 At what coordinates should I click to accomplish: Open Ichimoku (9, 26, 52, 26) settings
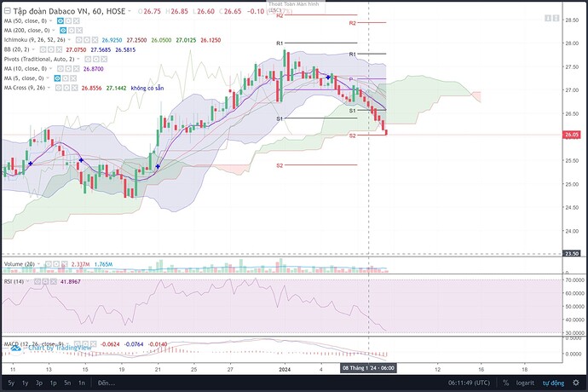pyautogui.click(x=87, y=40)
